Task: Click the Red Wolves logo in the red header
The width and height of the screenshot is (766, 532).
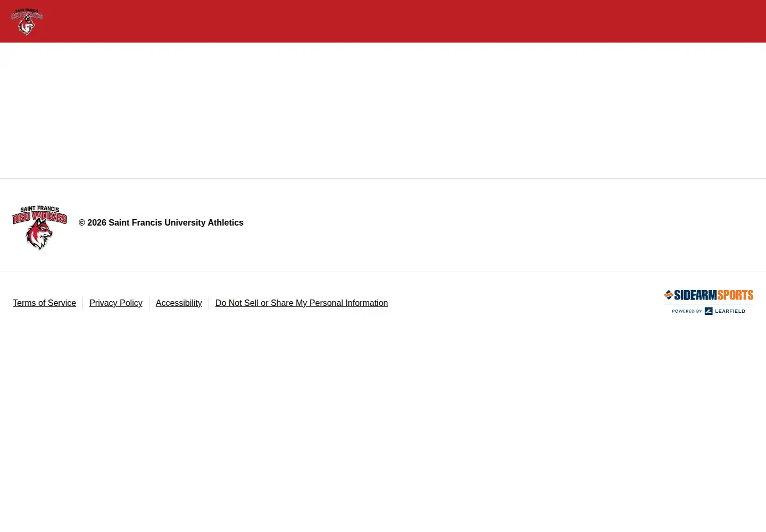Action: [27, 22]
